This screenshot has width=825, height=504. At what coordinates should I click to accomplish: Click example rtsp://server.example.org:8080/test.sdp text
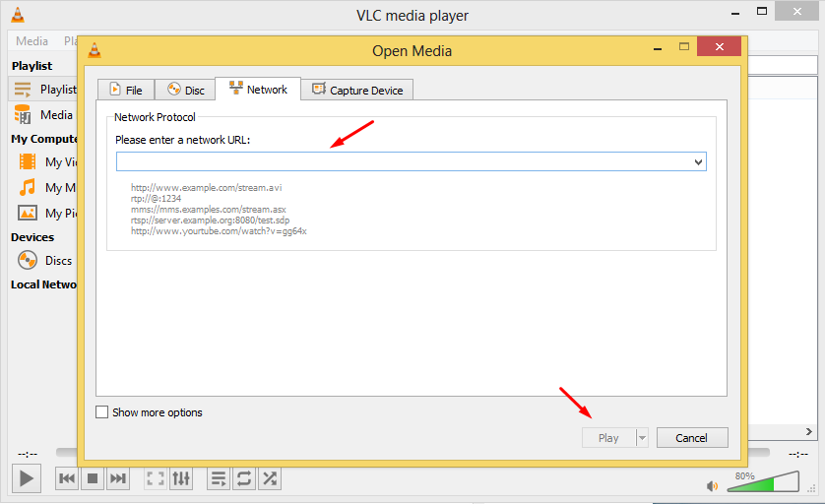click(x=210, y=220)
